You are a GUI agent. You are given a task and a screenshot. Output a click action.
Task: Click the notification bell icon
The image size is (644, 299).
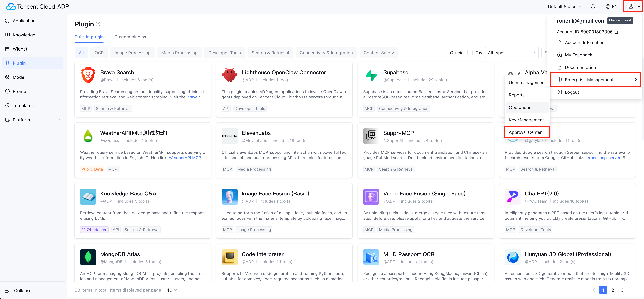[x=593, y=7]
